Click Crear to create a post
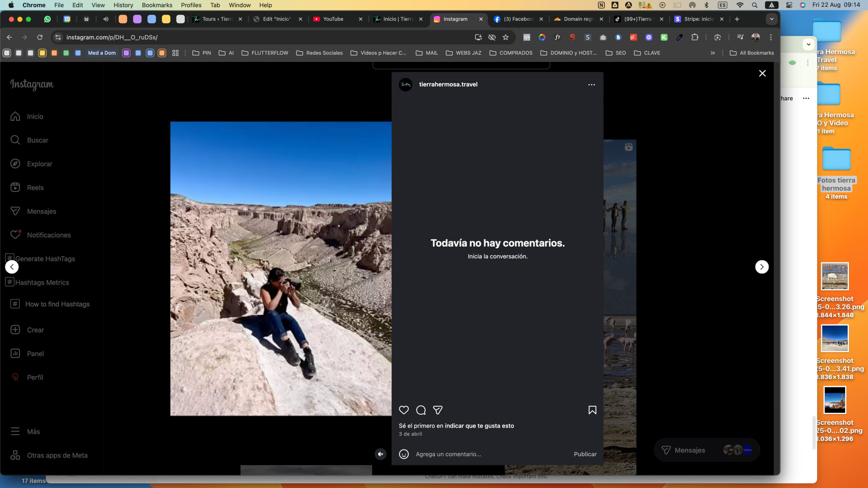This screenshot has height=488, width=868. (x=27, y=330)
